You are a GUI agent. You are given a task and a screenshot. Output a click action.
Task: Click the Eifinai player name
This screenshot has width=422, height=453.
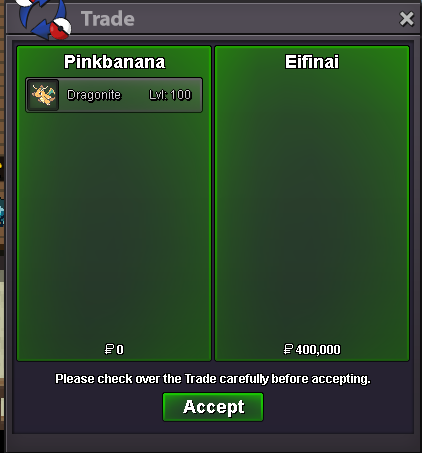[x=312, y=62]
